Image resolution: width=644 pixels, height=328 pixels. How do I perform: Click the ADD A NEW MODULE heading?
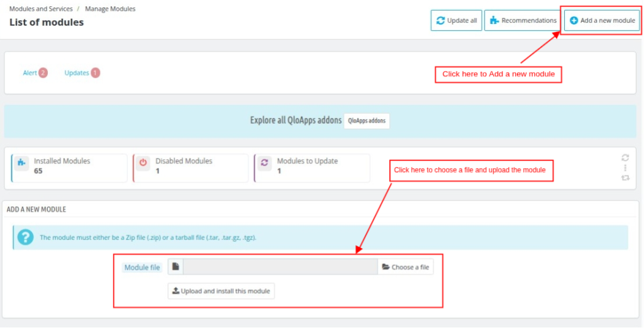pos(36,209)
